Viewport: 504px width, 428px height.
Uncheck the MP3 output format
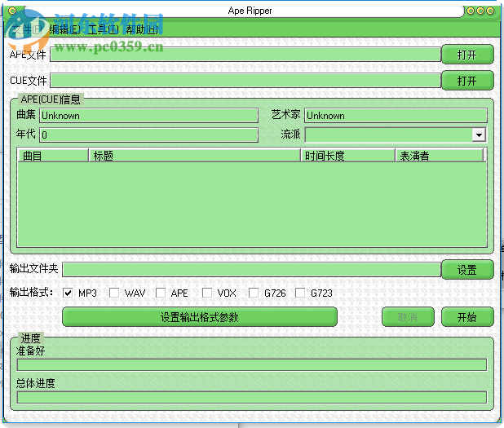pos(68,293)
